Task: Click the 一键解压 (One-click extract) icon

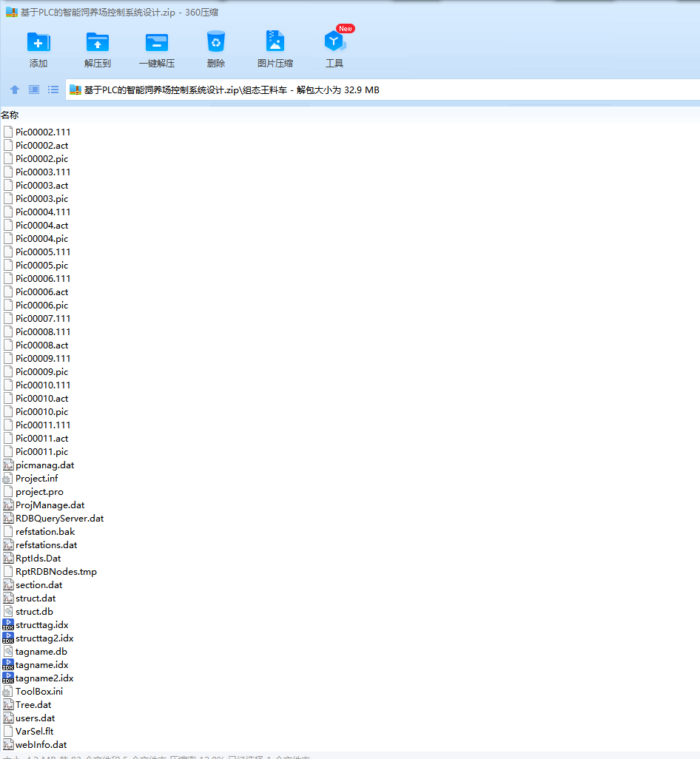Action: 157,42
